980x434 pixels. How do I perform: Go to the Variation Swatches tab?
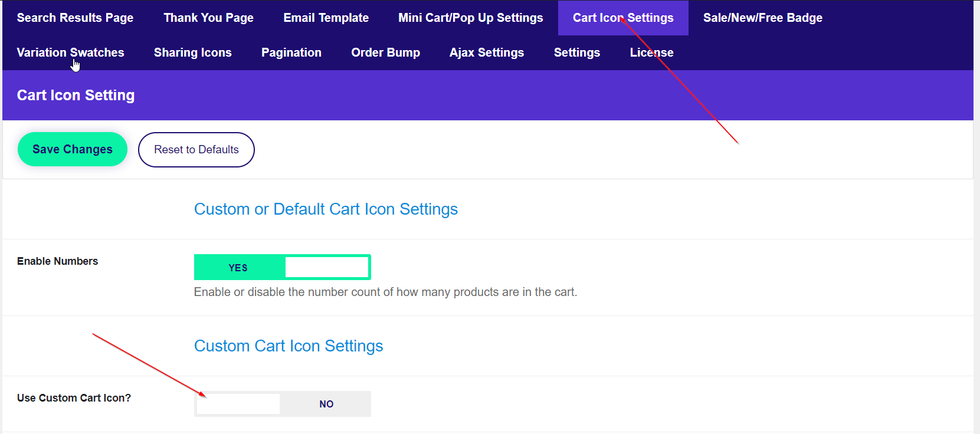70,52
